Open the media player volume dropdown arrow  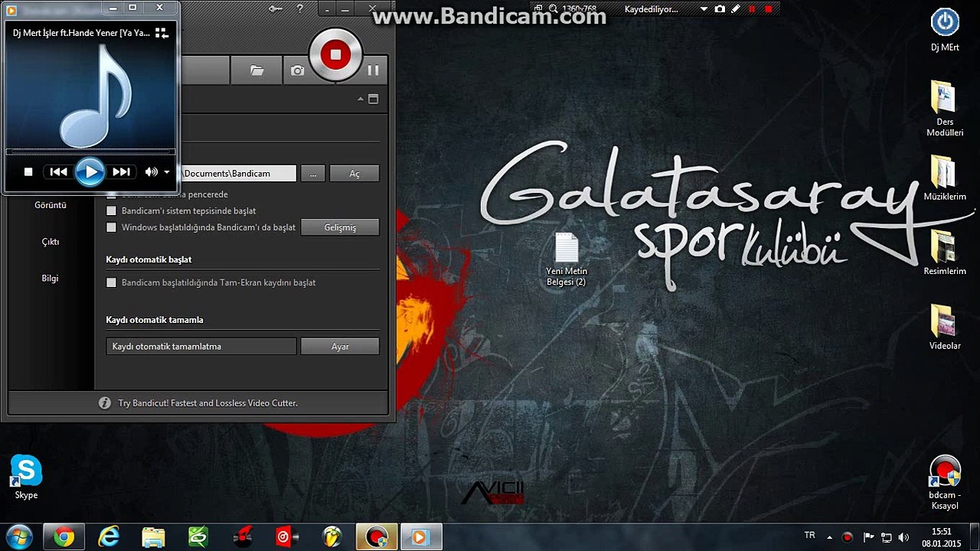coord(167,172)
